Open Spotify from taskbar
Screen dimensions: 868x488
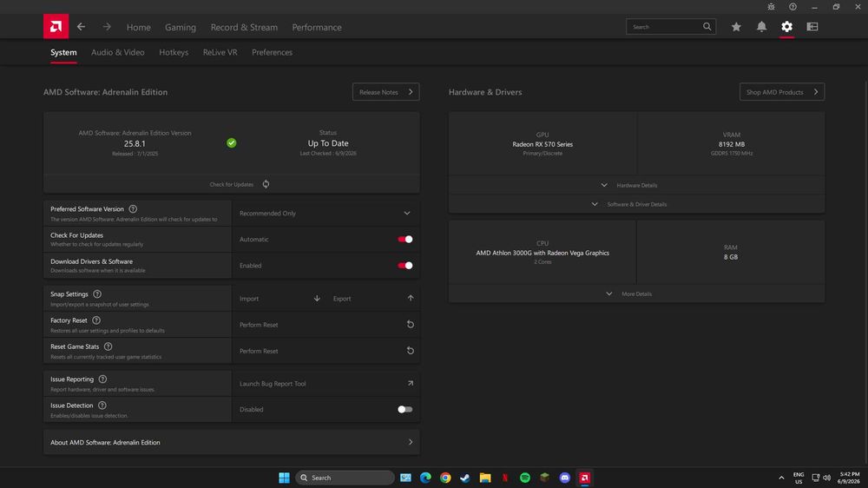[x=525, y=478]
